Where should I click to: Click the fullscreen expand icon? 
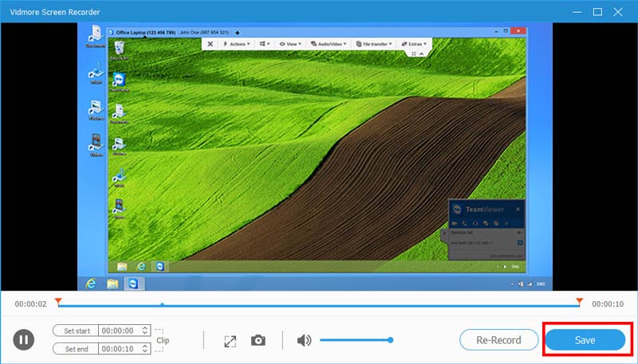coord(230,341)
